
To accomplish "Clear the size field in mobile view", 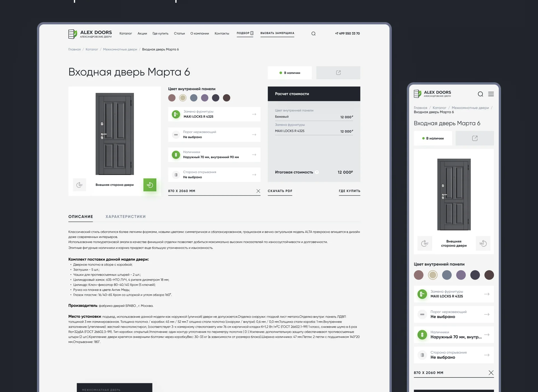I will tap(491, 373).
